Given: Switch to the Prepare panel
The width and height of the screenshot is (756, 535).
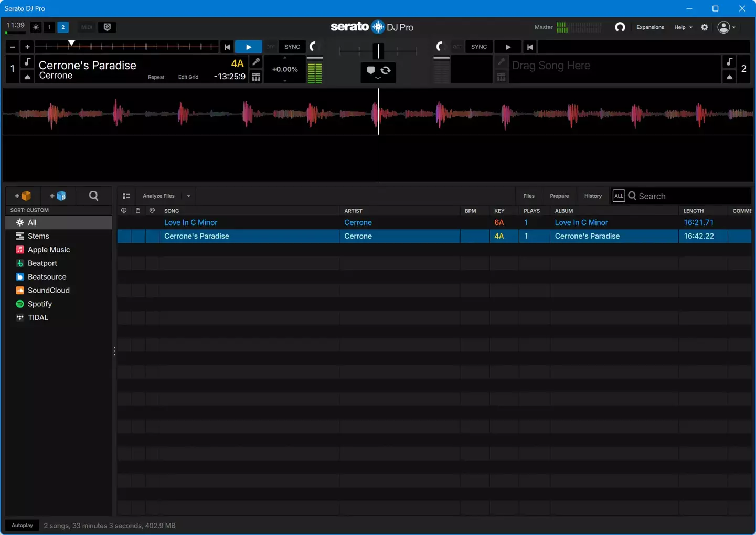Looking at the screenshot, I should click(559, 196).
